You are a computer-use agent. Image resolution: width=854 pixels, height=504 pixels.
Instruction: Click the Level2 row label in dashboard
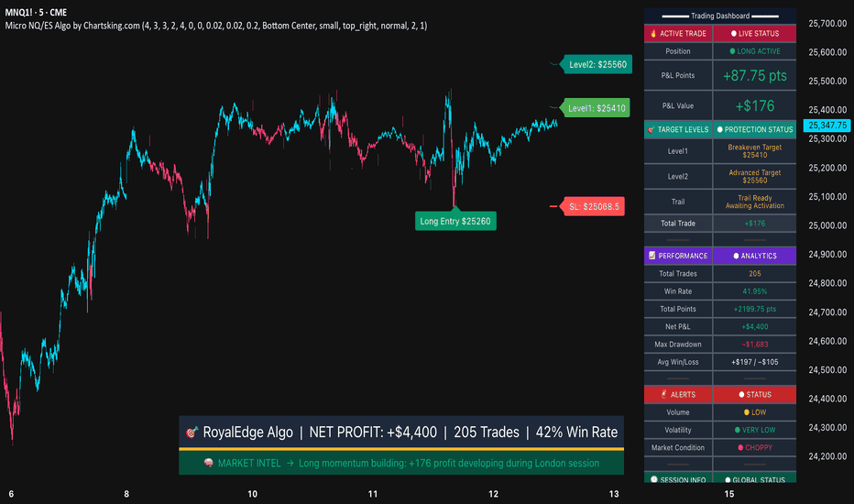[677, 176]
